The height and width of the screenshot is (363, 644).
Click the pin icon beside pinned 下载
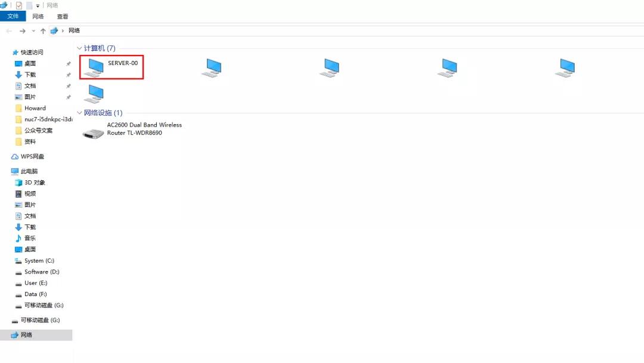[68, 75]
